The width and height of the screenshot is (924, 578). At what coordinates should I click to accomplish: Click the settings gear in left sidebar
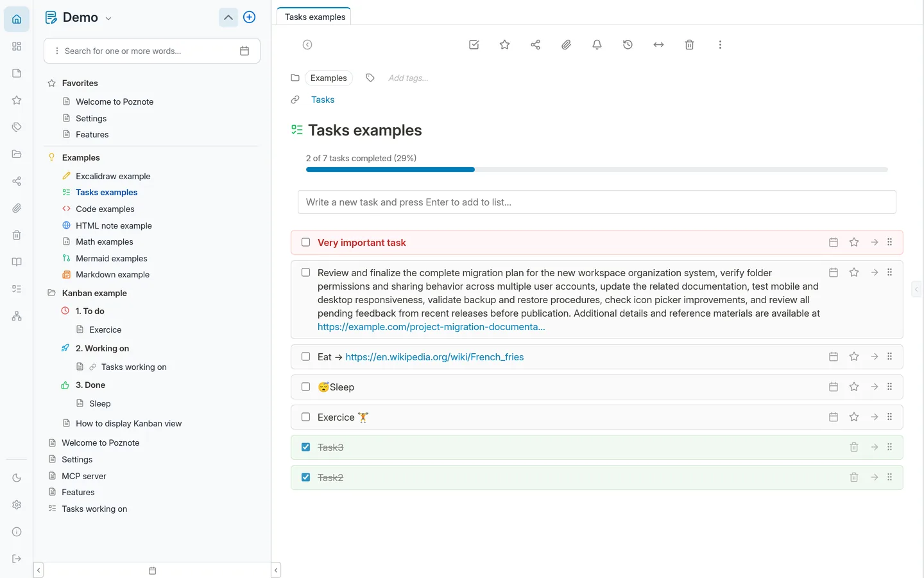tap(17, 505)
